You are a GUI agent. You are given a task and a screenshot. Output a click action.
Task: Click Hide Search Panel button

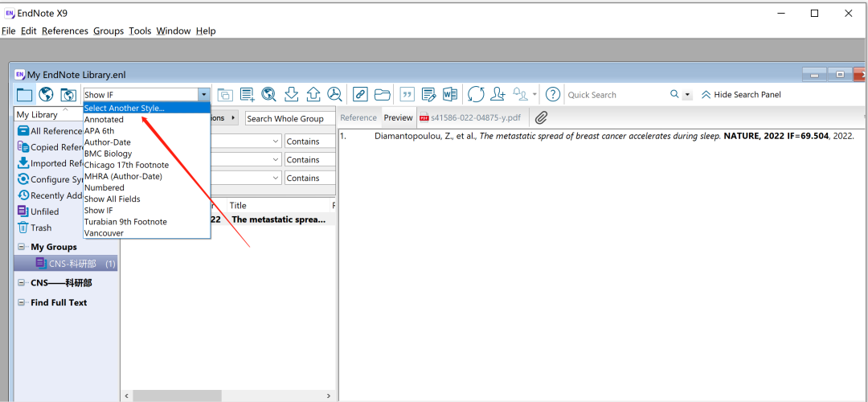(741, 95)
